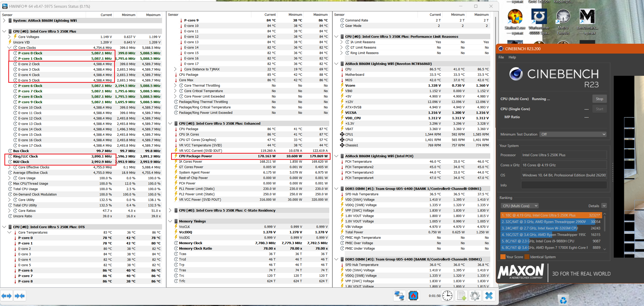Screen dimensions: 644x306
Task: Expand the Core Usage node
Action: click(x=10, y=178)
